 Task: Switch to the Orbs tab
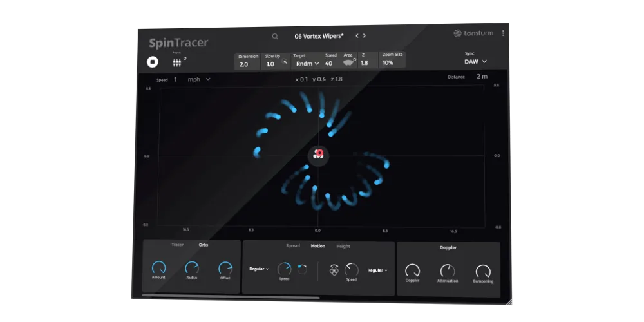click(x=204, y=245)
